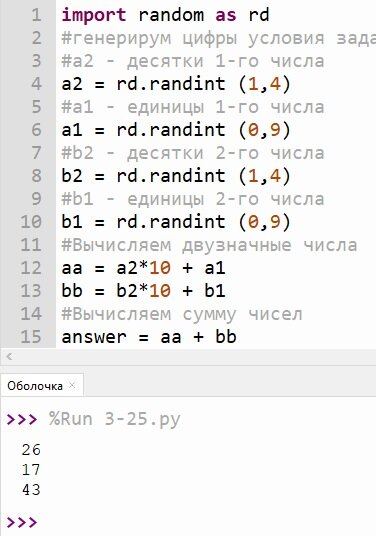Click the output value 43 in the shell
The image size is (376, 536).
pyautogui.click(x=31, y=490)
